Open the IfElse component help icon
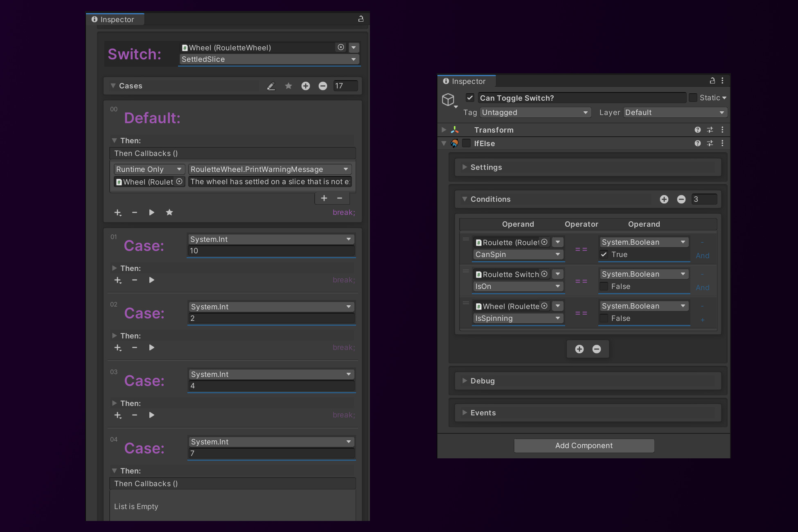 pyautogui.click(x=698, y=143)
